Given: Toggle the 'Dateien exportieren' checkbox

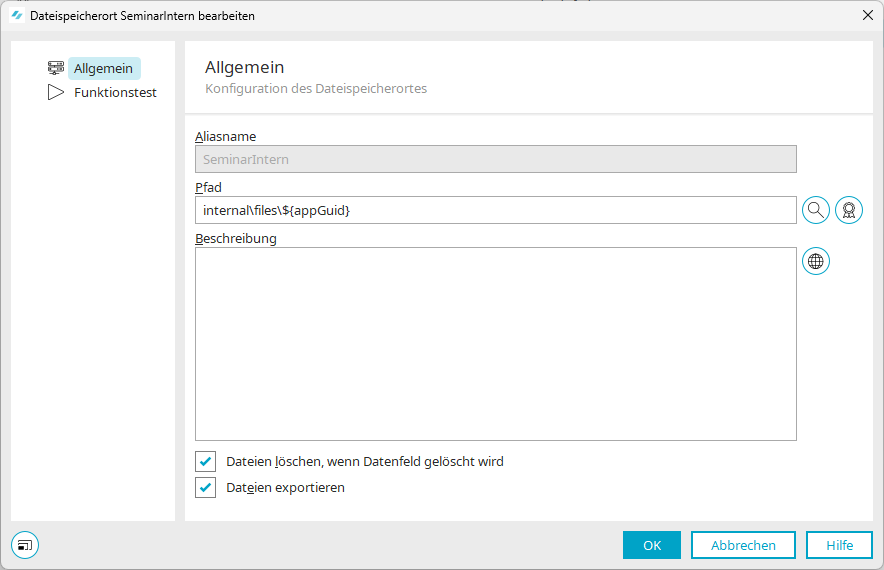Looking at the screenshot, I should click(x=206, y=487).
